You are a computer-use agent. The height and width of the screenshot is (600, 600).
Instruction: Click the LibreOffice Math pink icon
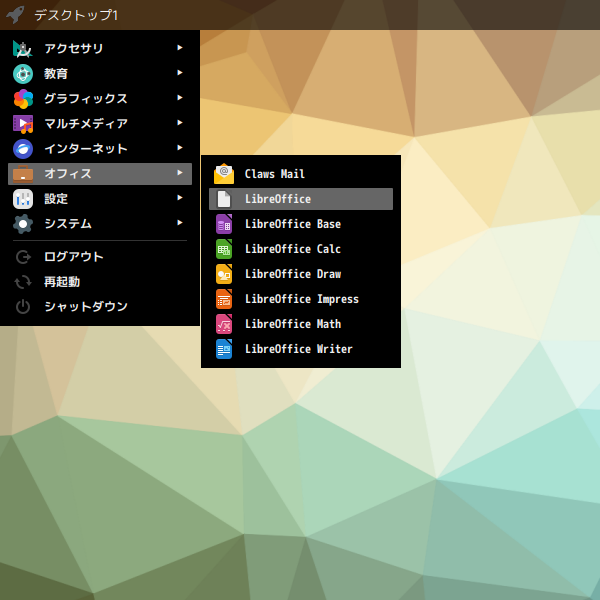(224, 324)
